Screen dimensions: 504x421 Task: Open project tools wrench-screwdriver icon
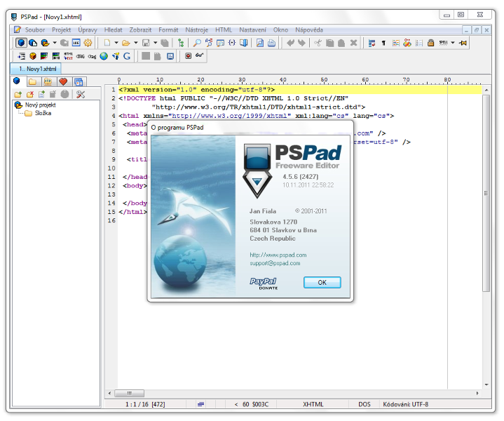click(81, 94)
